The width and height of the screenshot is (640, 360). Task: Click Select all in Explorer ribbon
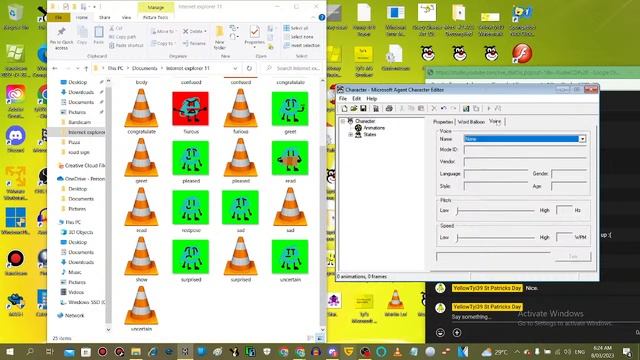296,28
